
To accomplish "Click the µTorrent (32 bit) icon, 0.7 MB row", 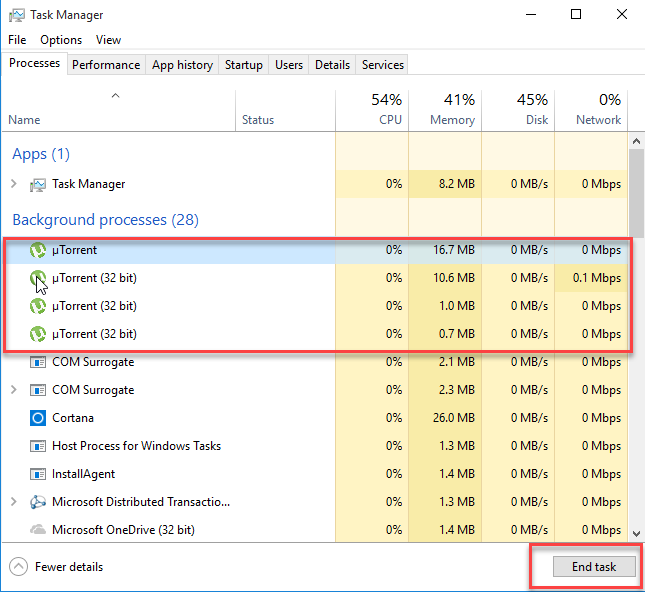I will 38,334.
